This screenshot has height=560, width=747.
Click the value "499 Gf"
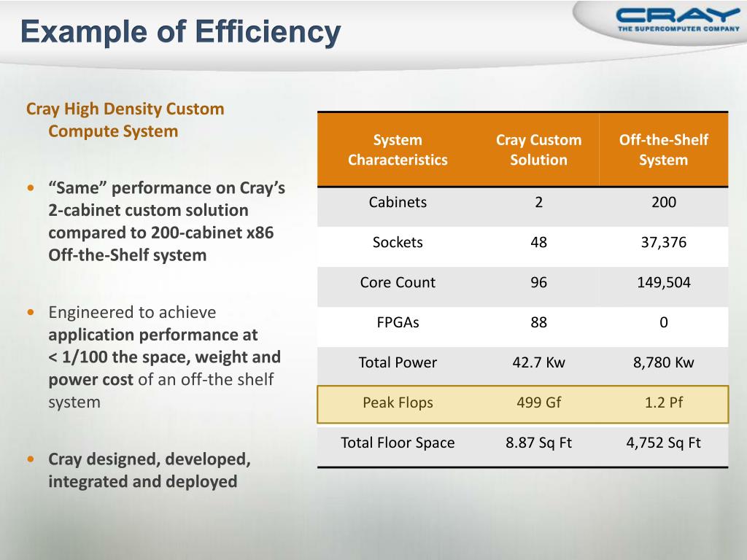539,402
